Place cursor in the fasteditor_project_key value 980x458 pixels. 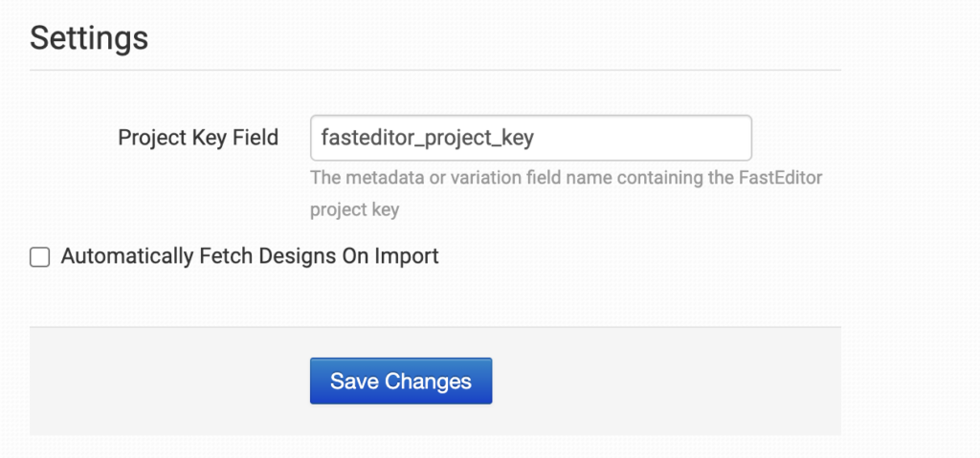pos(427,138)
